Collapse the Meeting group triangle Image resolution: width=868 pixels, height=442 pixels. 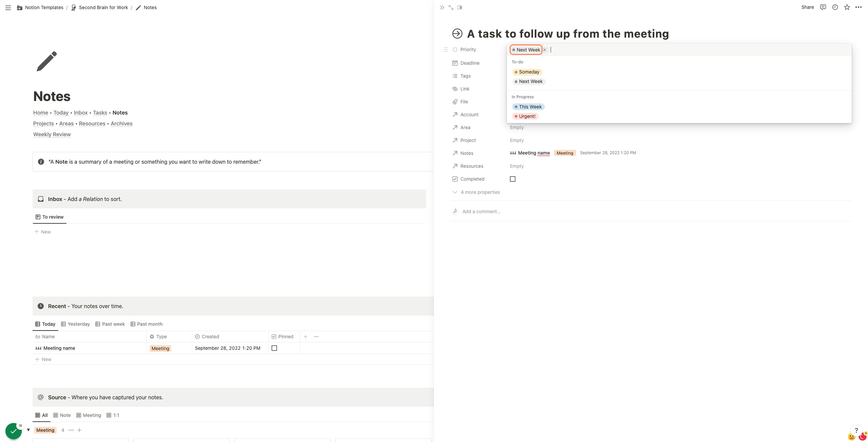point(28,430)
